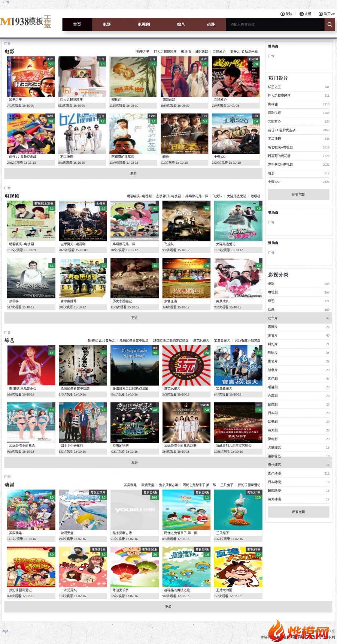
Task: Open the 贼王之王 movie poster
Action: 31,77
